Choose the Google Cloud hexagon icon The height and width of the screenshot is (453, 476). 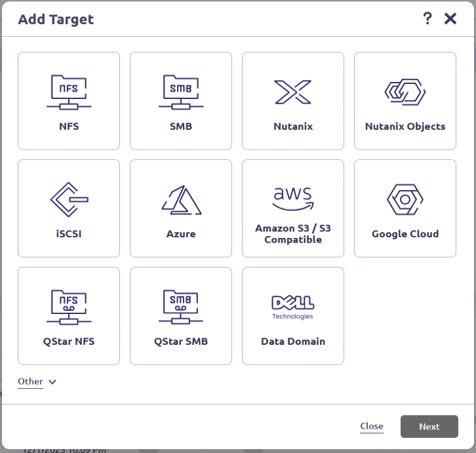coord(405,199)
